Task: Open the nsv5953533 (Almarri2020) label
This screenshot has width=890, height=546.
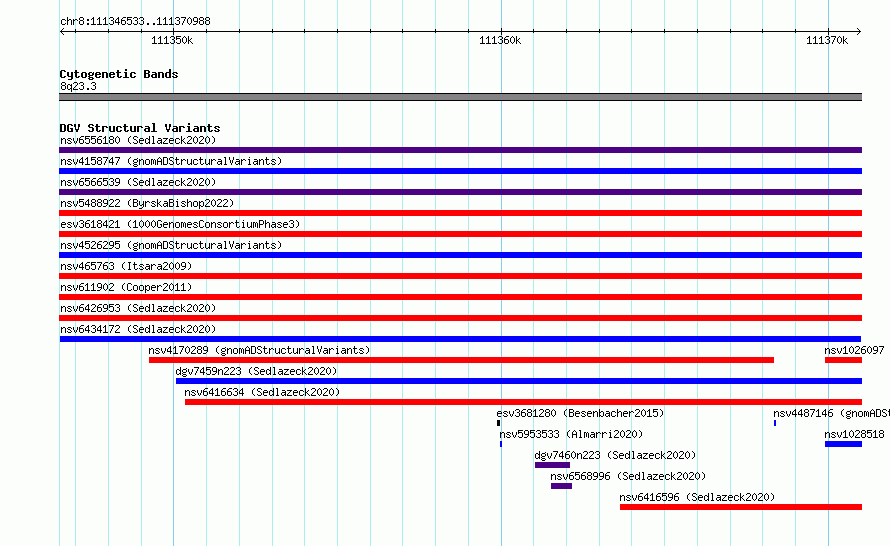Action: 571,434
